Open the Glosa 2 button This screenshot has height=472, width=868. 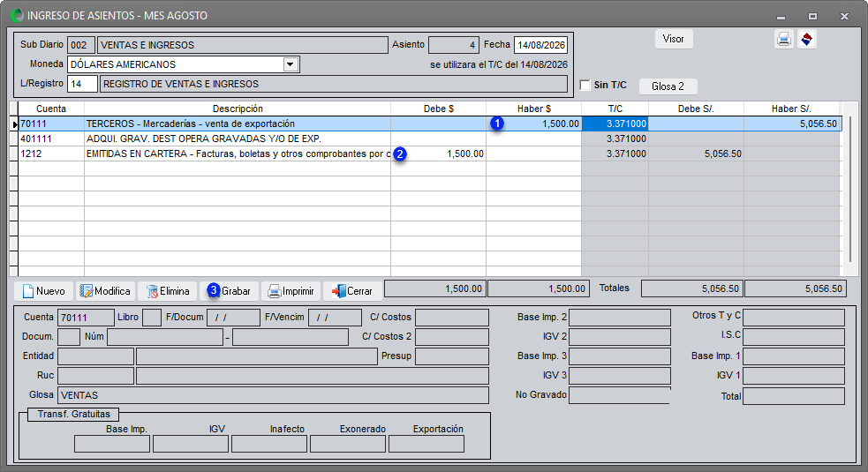point(668,86)
